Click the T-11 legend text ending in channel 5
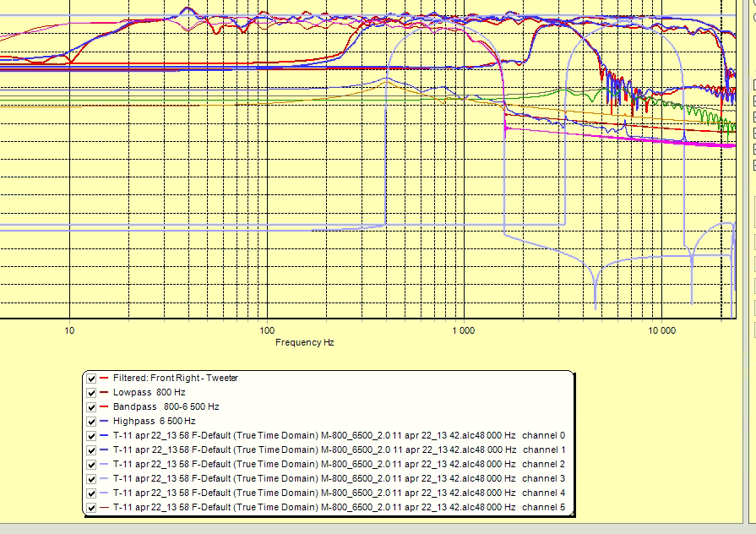Image resolution: width=756 pixels, height=534 pixels. coord(339,508)
